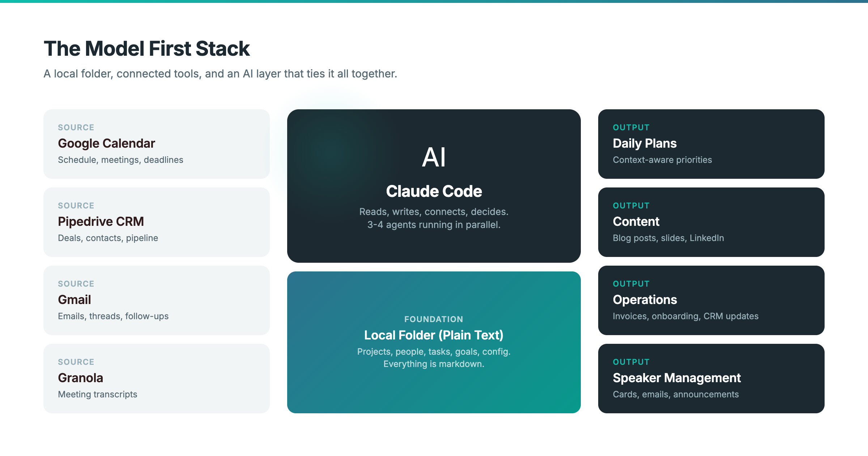The height and width of the screenshot is (456, 868).
Task: Click the Pipedrive CRM title text
Action: coord(101,221)
